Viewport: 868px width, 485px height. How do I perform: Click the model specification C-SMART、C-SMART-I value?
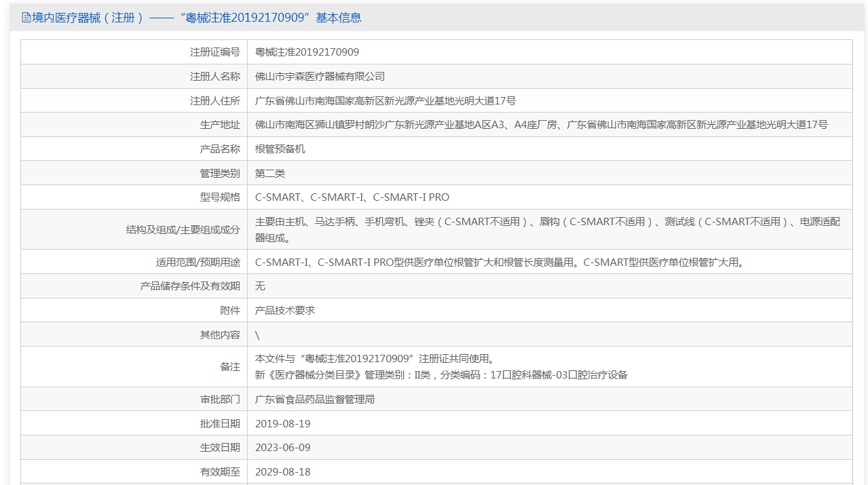pos(352,197)
